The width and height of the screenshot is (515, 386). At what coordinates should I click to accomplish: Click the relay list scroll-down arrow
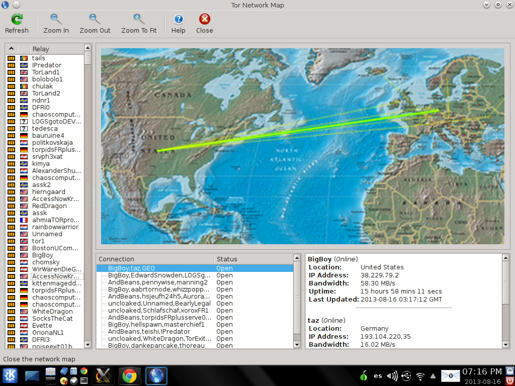(x=88, y=344)
